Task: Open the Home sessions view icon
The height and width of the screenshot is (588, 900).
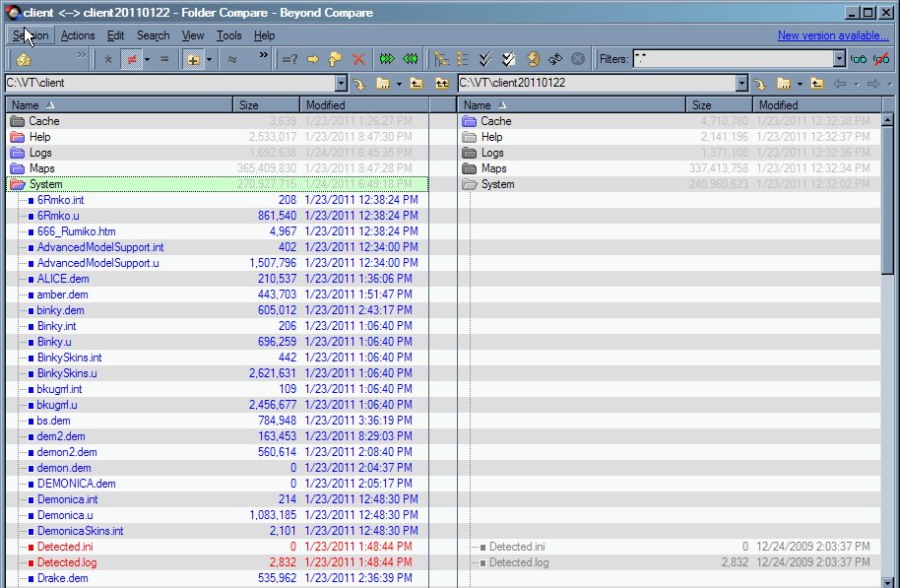Action: 24,59
